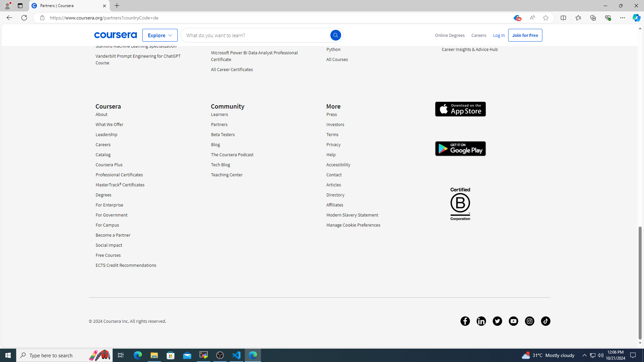The height and width of the screenshot is (362, 644).
Task: Focus the 'What do you want to learn?' field
Action: point(255,35)
